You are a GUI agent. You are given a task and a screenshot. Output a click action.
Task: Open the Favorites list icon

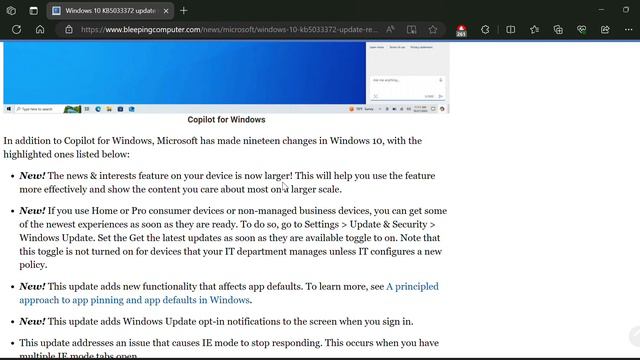click(x=534, y=29)
